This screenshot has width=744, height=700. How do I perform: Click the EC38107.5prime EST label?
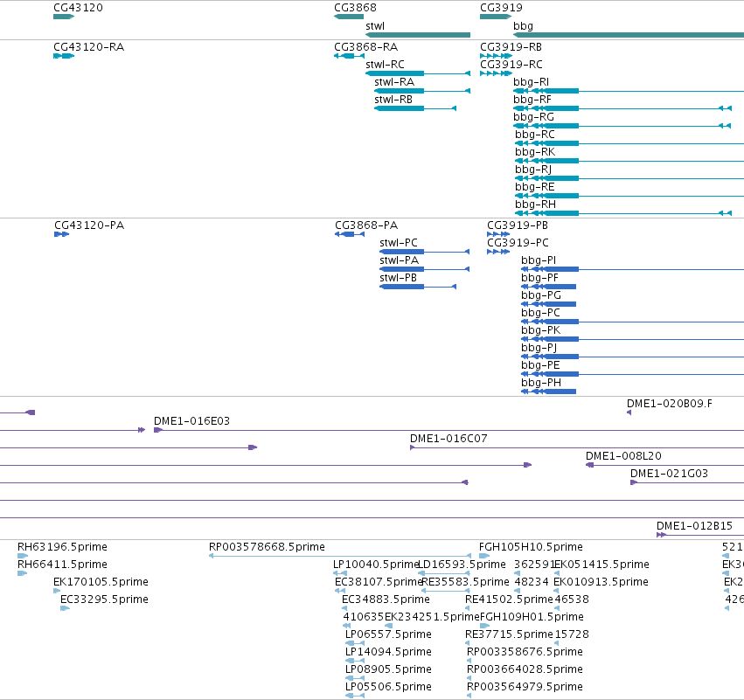(x=379, y=582)
